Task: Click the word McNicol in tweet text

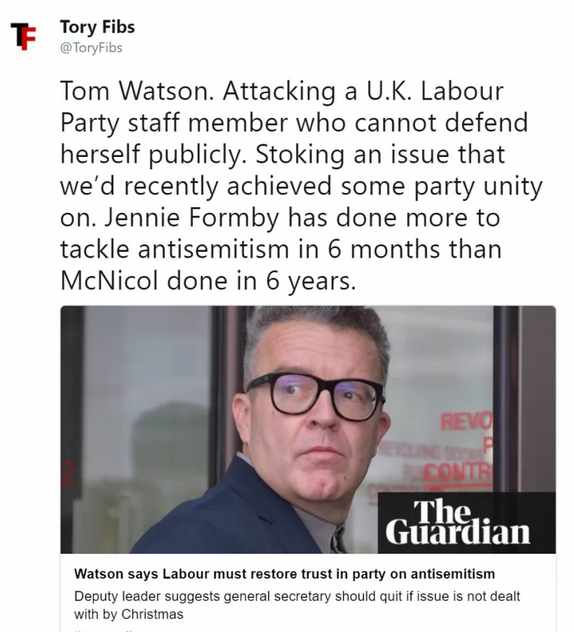Action: [109, 281]
